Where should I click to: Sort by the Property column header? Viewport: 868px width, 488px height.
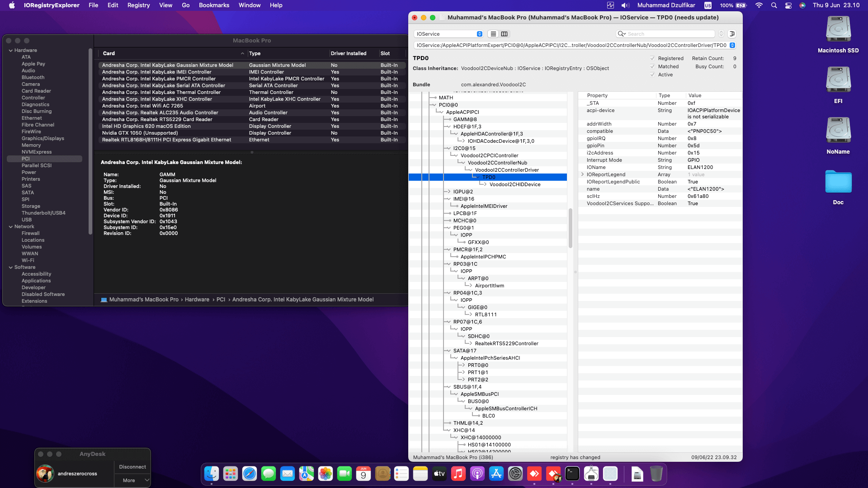pos(617,95)
